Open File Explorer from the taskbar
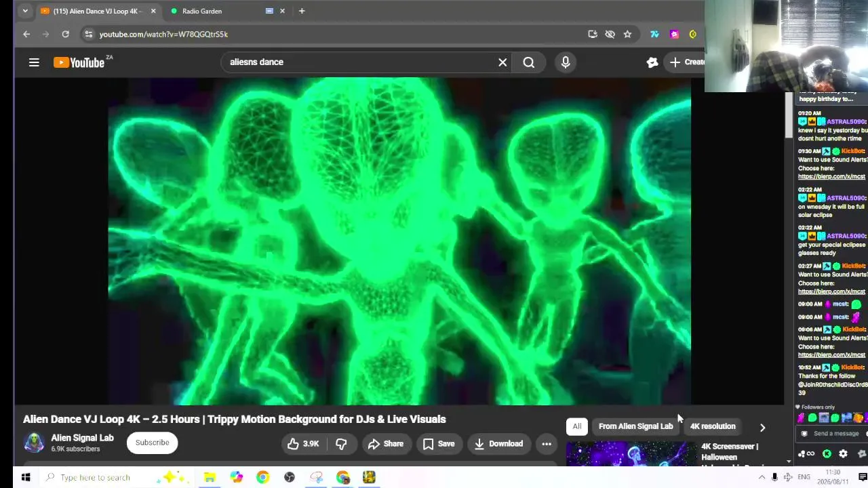Screen dimensions: 868x488 [x=210, y=478]
